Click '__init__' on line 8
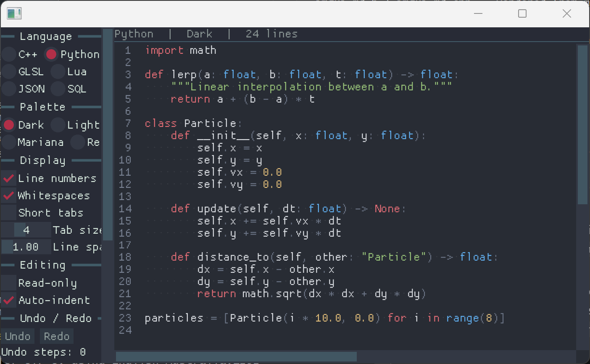 [x=224, y=136]
